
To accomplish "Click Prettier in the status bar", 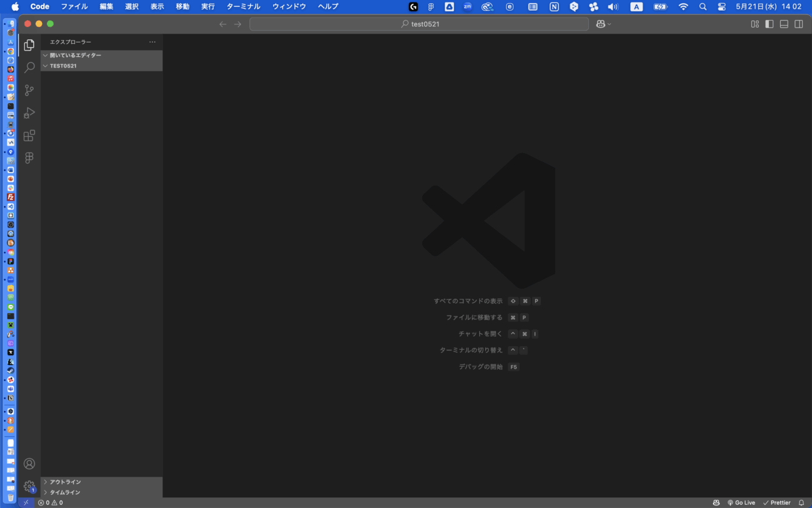I will click(776, 502).
